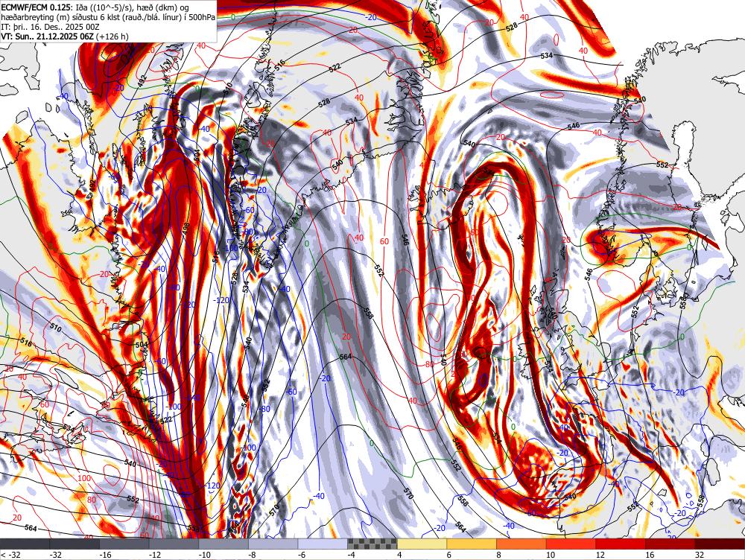Select the darkest maroon swatch after label 32
The width and height of the screenshot is (745, 560).
point(720,544)
